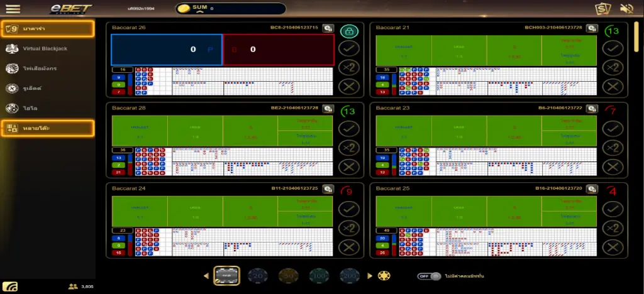Bet on the blue Player area in Baccarat 26
The width and height of the screenshot is (644, 294).
coord(167,49)
